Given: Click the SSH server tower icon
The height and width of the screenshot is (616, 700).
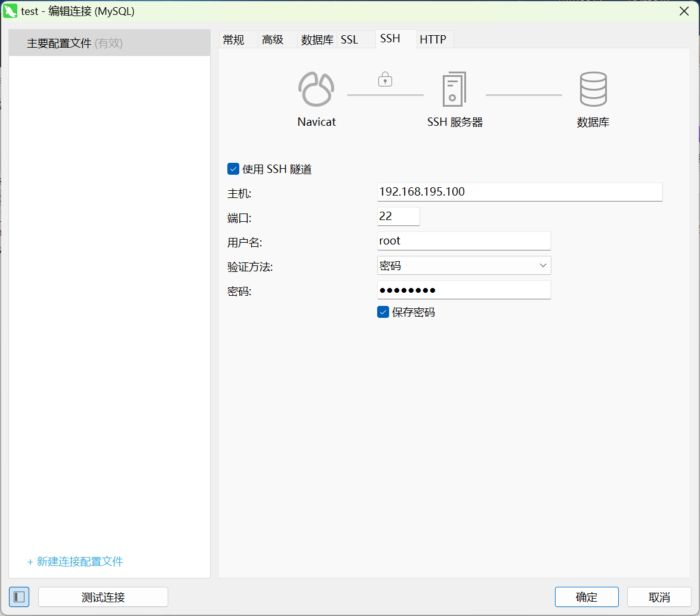Looking at the screenshot, I should pyautogui.click(x=454, y=89).
